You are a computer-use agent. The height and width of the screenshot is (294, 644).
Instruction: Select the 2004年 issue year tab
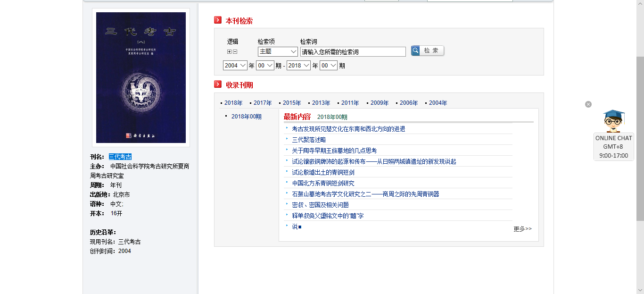(438, 103)
